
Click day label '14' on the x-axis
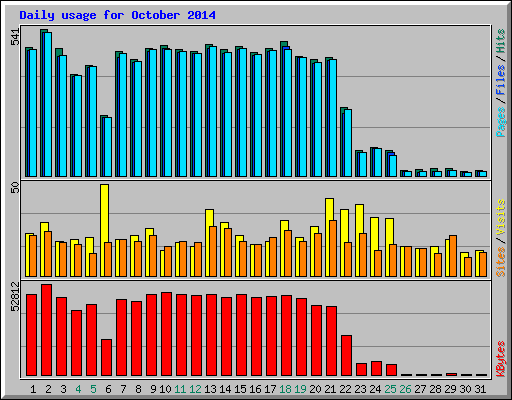(225, 389)
